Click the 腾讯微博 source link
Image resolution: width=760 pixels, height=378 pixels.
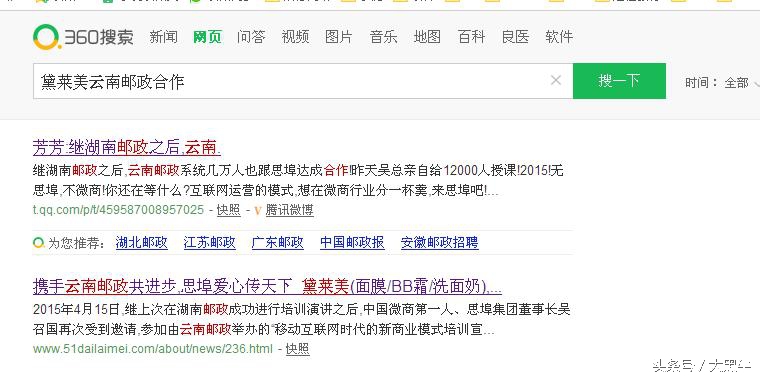coord(289,210)
